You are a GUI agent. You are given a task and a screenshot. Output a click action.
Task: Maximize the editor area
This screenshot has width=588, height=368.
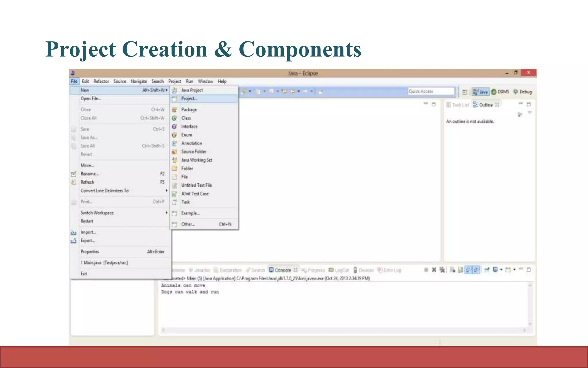coord(434,104)
